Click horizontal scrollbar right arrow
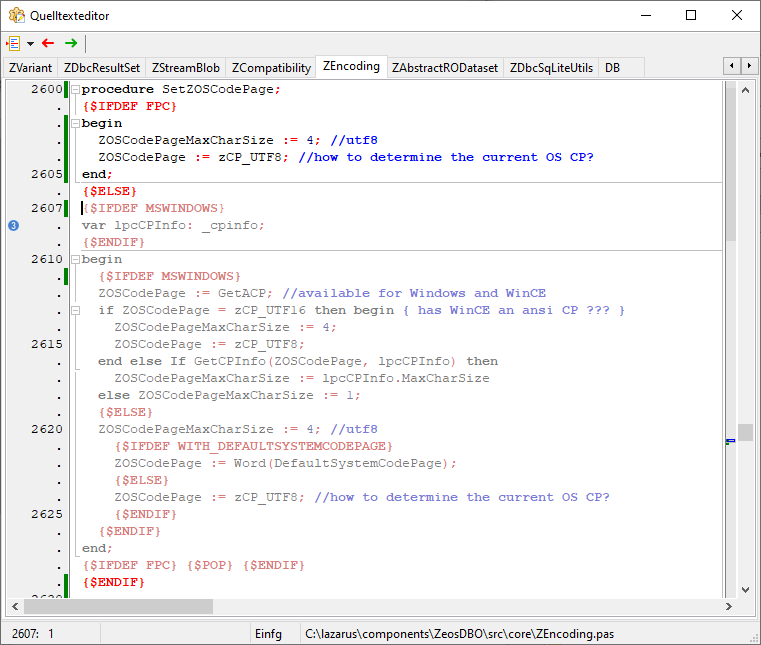The image size is (761, 645). tap(728, 606)
